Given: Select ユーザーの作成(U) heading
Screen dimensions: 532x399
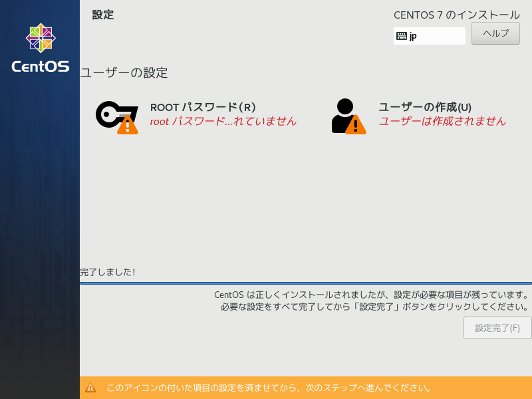Looking at the screenshot, I should (x=425, y=107).
